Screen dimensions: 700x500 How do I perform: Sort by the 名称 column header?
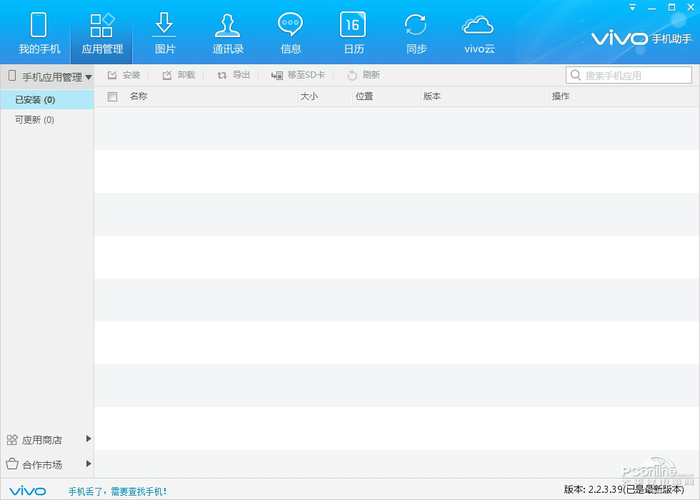coord(138,96)
